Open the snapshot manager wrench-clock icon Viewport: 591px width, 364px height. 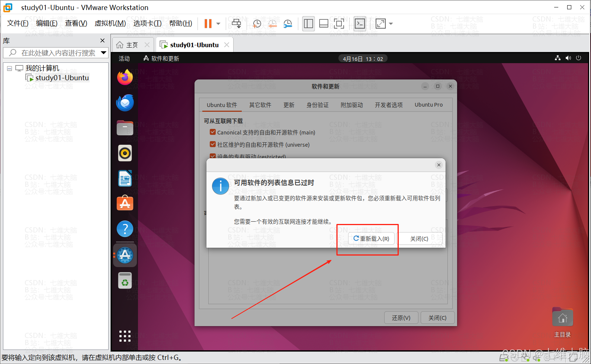288,24
